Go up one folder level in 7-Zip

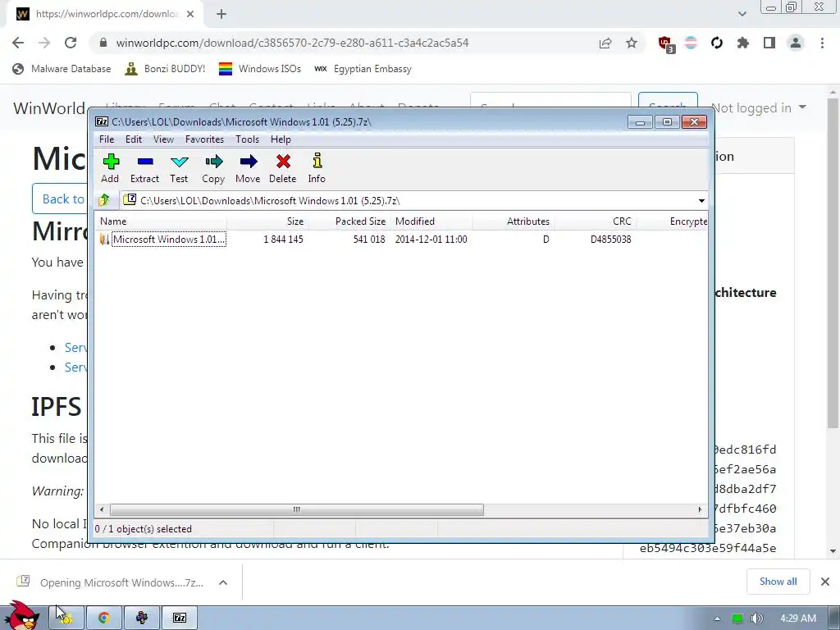click(x=104, y=200)
